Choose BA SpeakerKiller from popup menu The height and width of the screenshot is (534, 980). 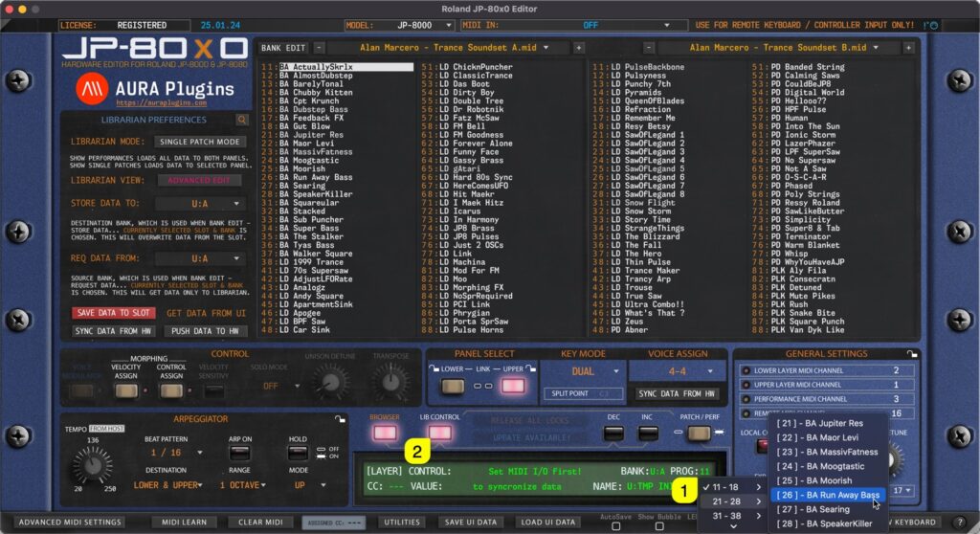[828, 524]
